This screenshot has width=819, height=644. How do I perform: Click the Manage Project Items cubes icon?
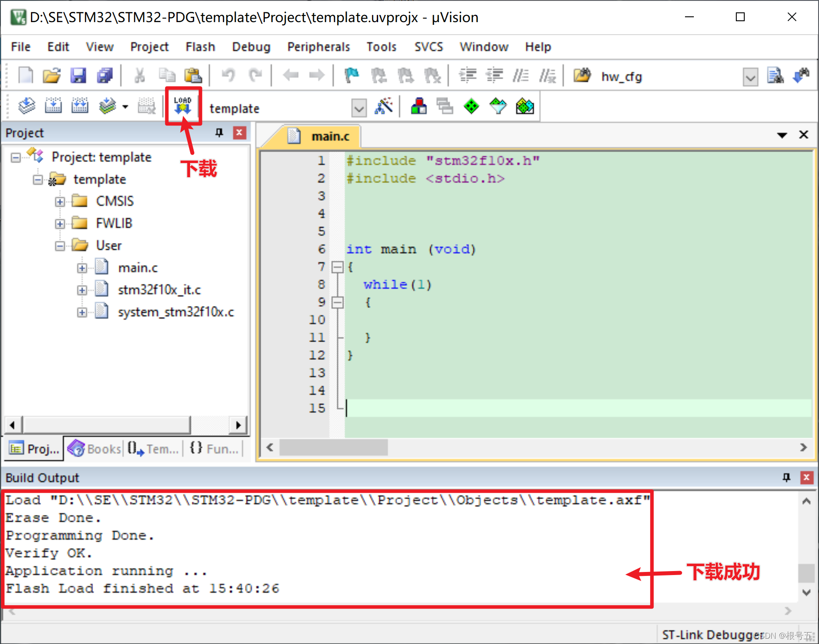(x=418, y=107)
